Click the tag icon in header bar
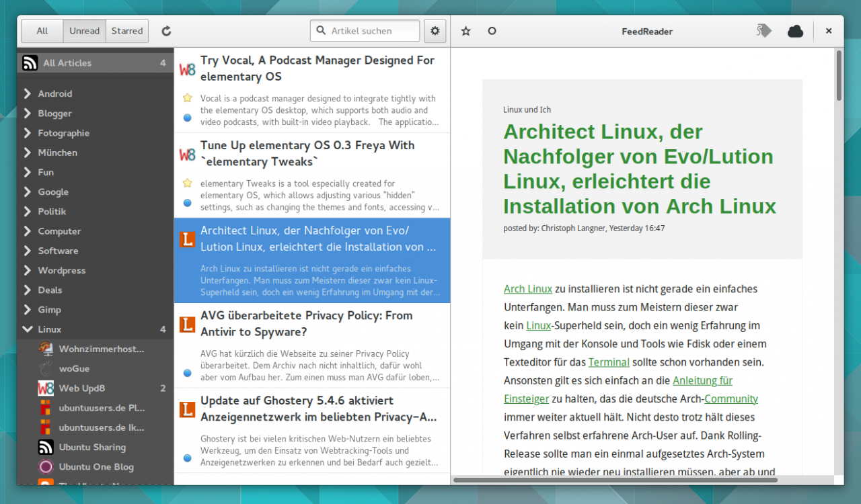Image resolution: width=861 pixels, height=504 pixels. click(x=763, y=31)
